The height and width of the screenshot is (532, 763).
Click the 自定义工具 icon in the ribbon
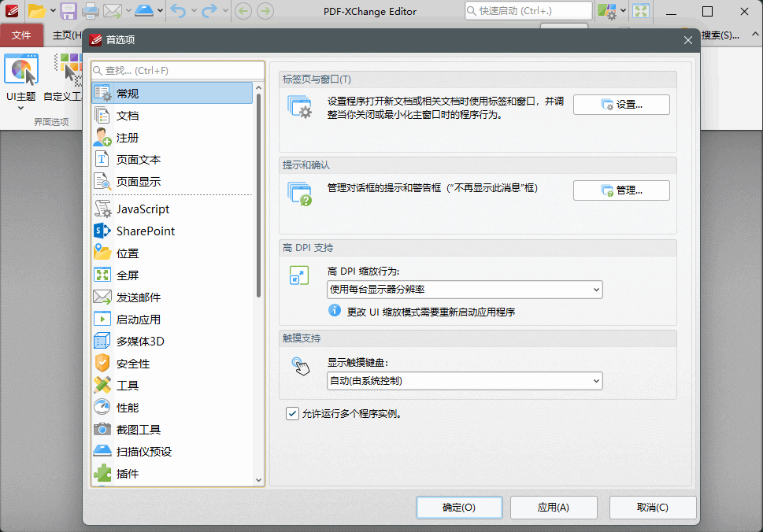pyautogui.click(x=69, y=69)
